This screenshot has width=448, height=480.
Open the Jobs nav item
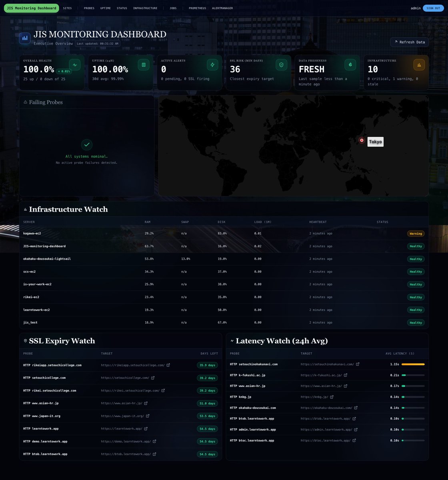(173, 8)
